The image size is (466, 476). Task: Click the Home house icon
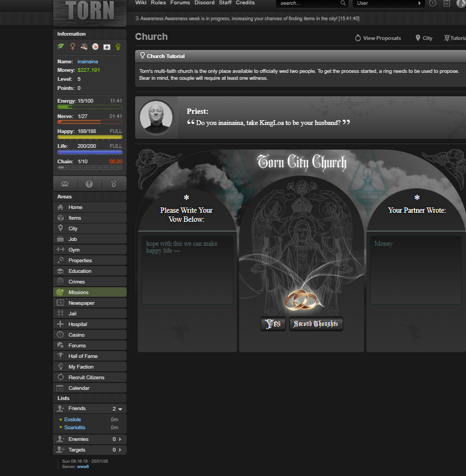pyautogui.click(x=61, y=207)
